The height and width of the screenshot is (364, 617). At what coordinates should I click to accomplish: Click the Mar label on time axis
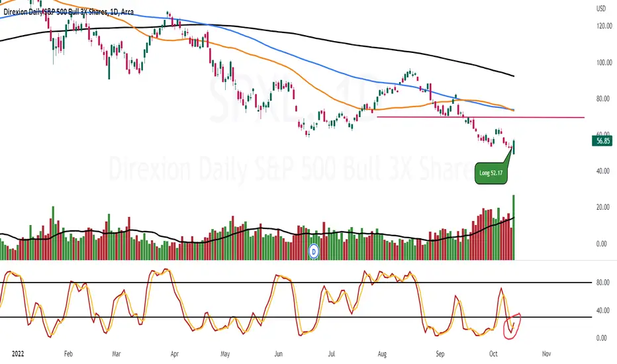point(116,354)
